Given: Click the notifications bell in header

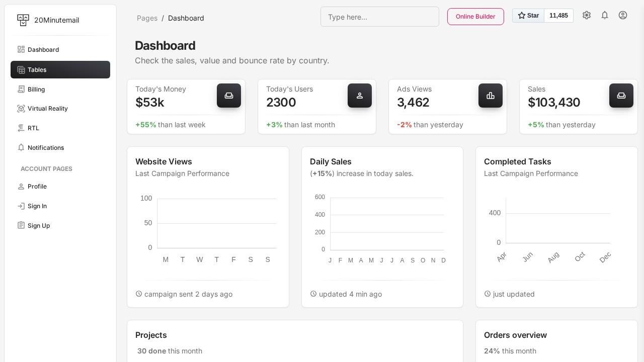Looking at the screenshot, I should point(605,15).
